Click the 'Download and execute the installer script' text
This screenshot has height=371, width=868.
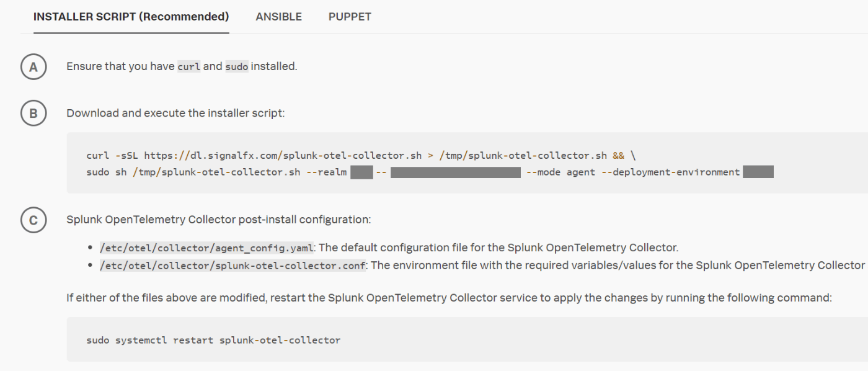click(175, 114)
